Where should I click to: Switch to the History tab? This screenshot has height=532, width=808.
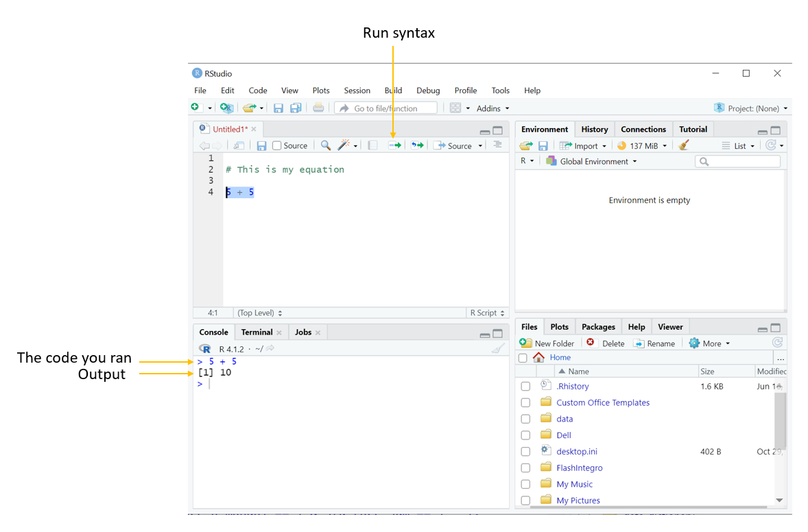(595, 130)
